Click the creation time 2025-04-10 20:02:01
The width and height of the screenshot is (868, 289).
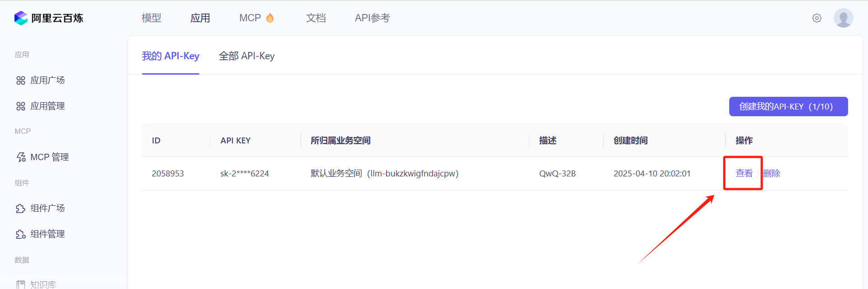coord(652,174)
